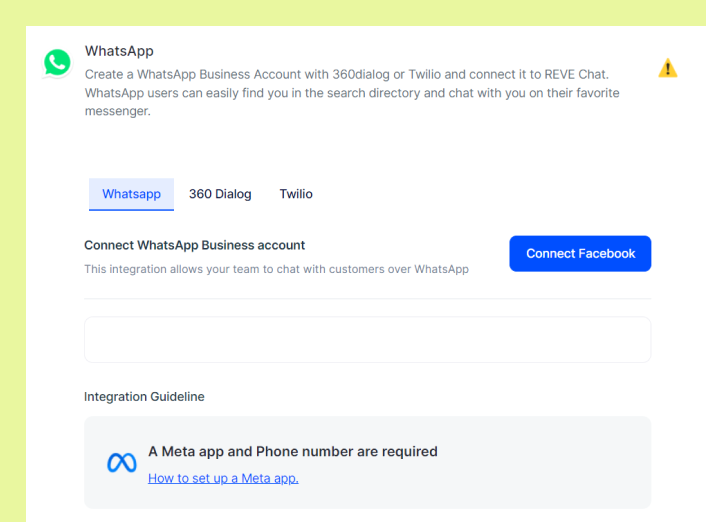The height and width of the screenshot is (522, 706).
Task: Click 'A Meta app and Phone number are required'
Action: 293,451
